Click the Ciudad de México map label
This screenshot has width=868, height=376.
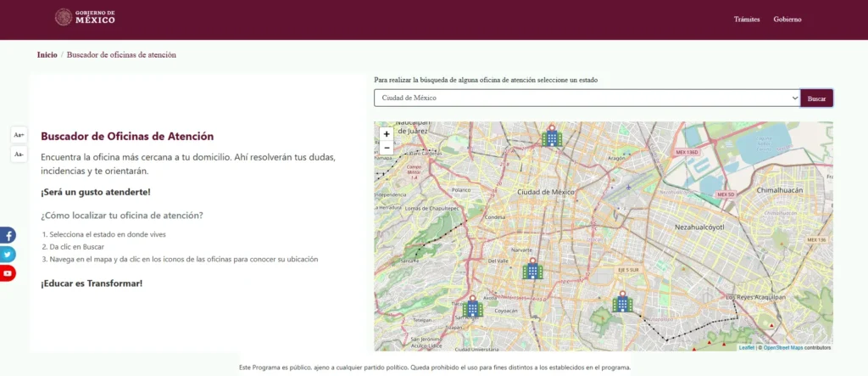pyautogui.click(x=546, y=192)
